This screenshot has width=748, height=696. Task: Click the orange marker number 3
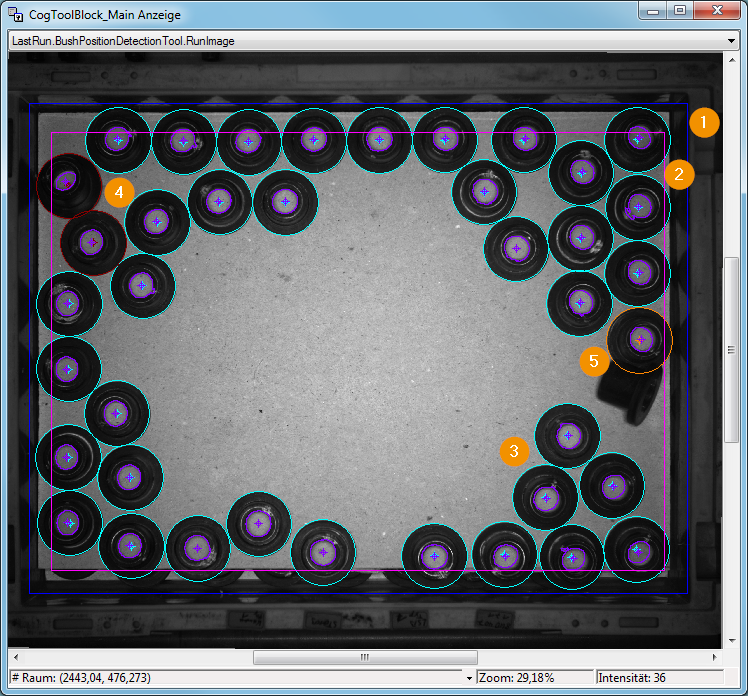pyautogui.click(x=514, y=451)
